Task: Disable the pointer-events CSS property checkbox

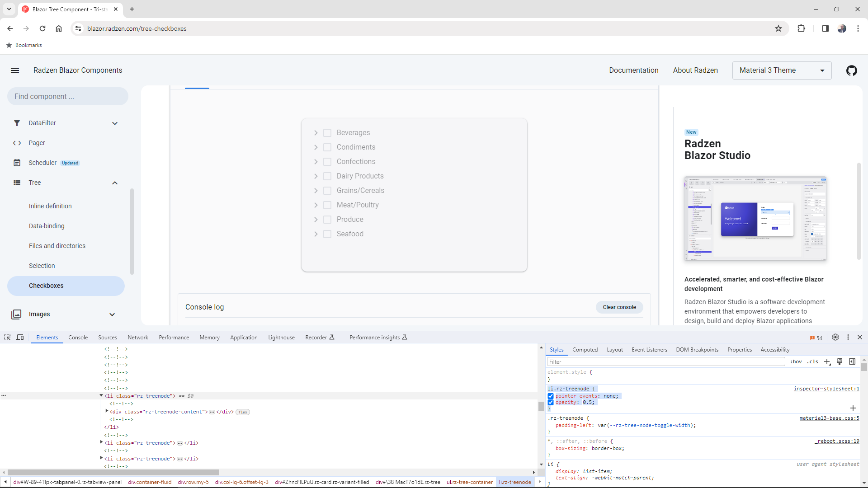Action: click(x=551, y=396)
